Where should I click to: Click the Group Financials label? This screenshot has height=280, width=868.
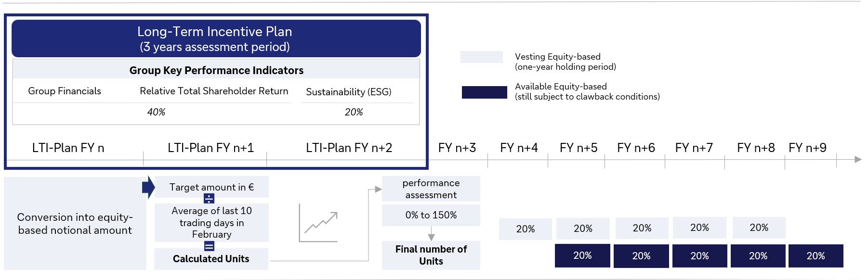point(65,91)
